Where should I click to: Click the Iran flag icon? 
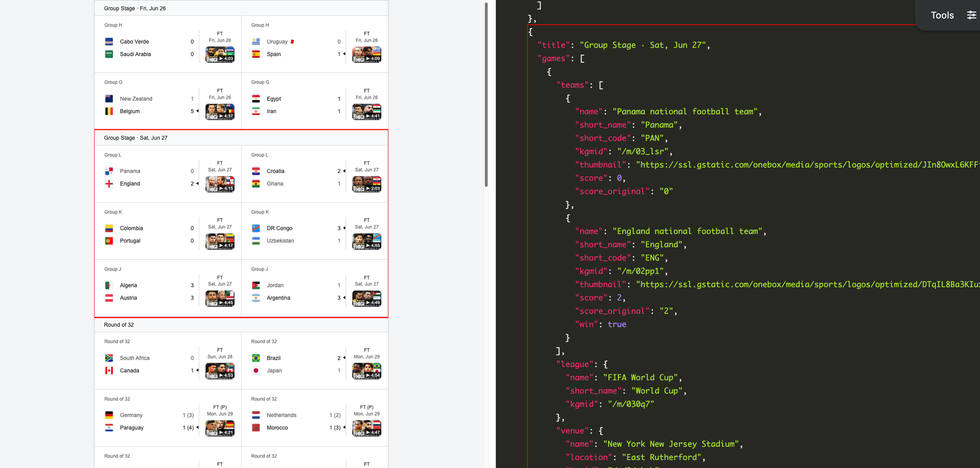256,111
